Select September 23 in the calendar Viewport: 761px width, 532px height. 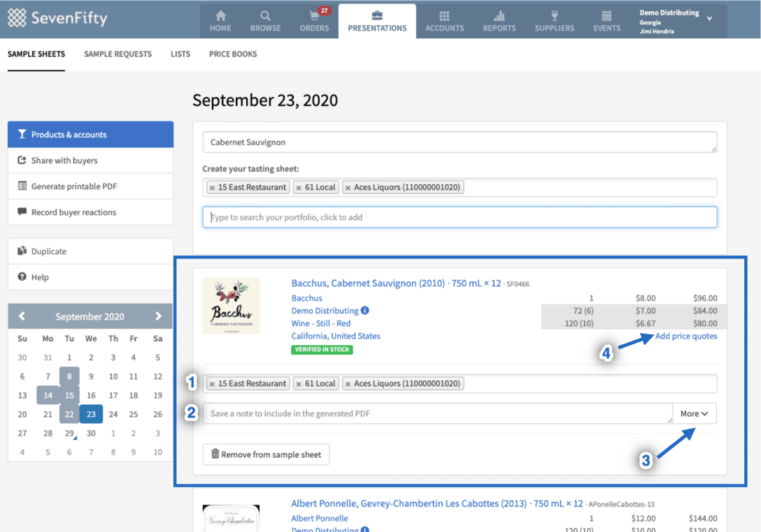pyautogui.click(x=91, y=415)
